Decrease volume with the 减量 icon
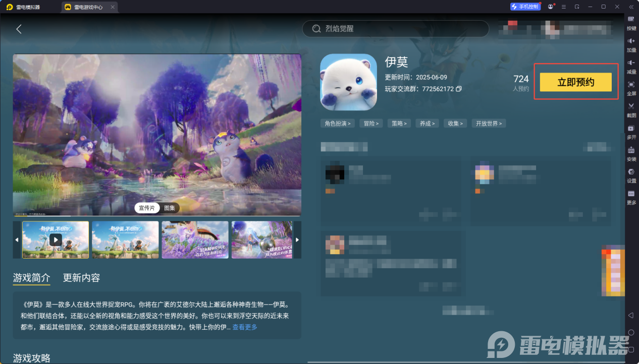This screenshot has width=639, height=364. pos(630,66)
